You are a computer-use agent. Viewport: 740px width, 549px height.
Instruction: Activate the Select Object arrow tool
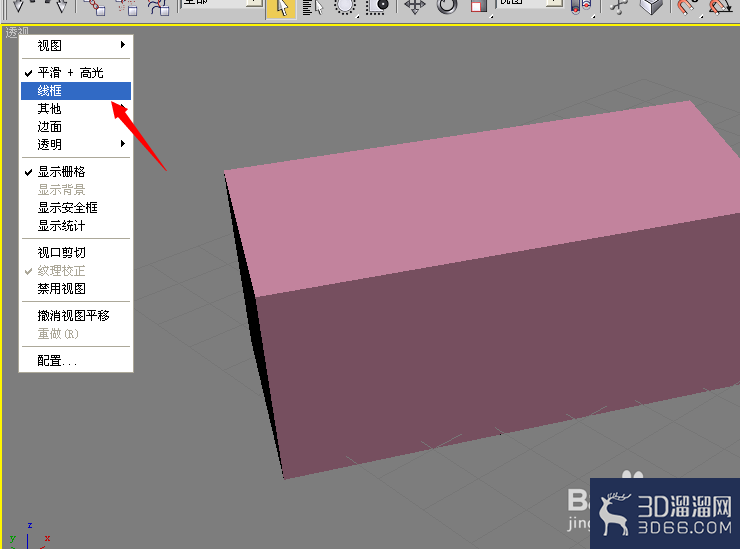point(281,8)
